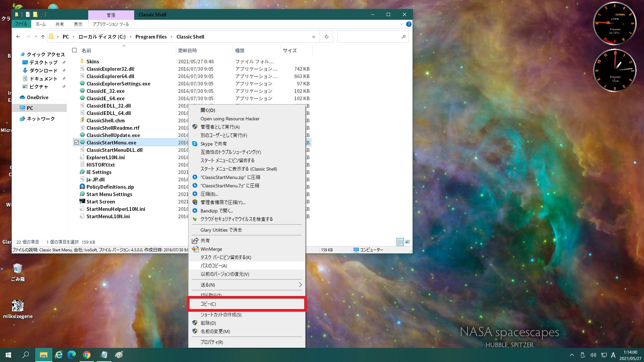The image size is (644, 362).
Task: Open the ホーム ribbon tab
Action: click(x=41, y=24)
